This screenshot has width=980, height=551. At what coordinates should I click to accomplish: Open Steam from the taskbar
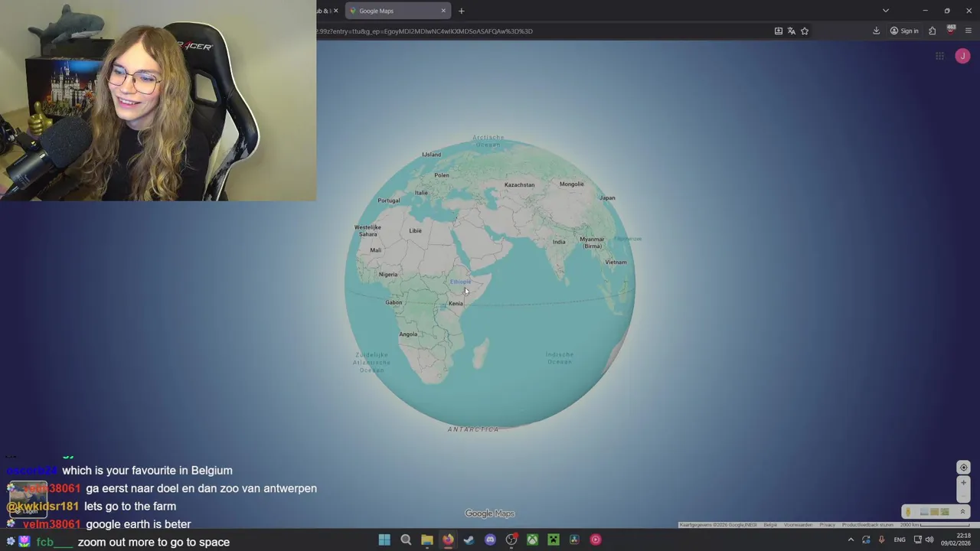pyautogui.click(x=469, y=540)
